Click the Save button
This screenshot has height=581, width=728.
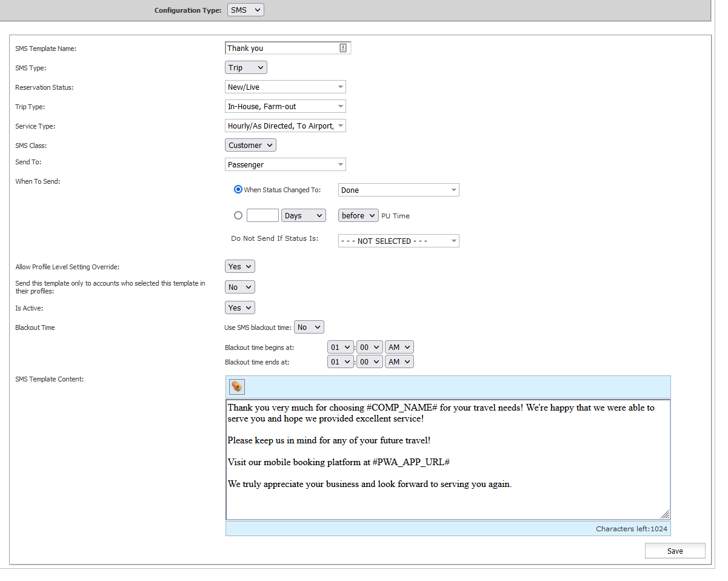pos(675,551)
